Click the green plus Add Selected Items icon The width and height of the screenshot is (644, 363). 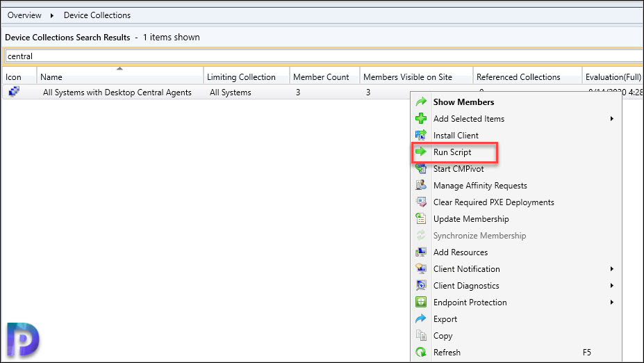pos(421,119)
